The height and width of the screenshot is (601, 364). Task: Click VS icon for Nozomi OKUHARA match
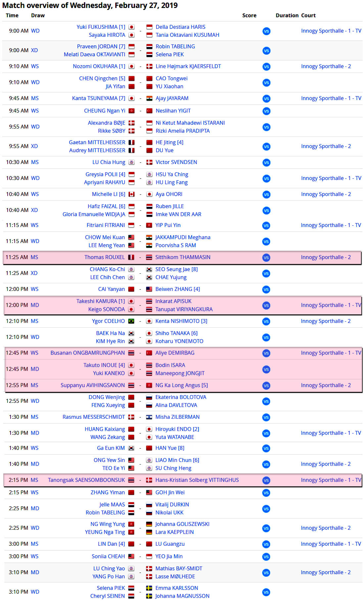coord(266,67)
